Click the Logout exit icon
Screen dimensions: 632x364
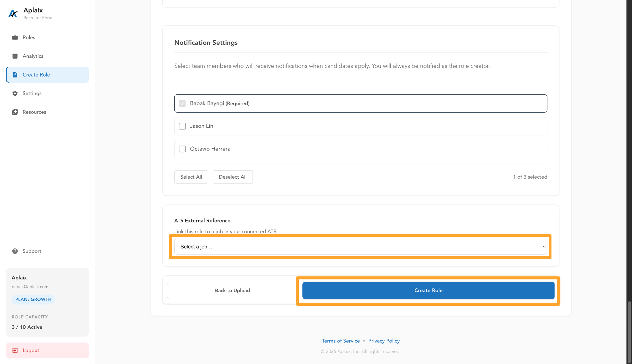click(x=15, y=350)
